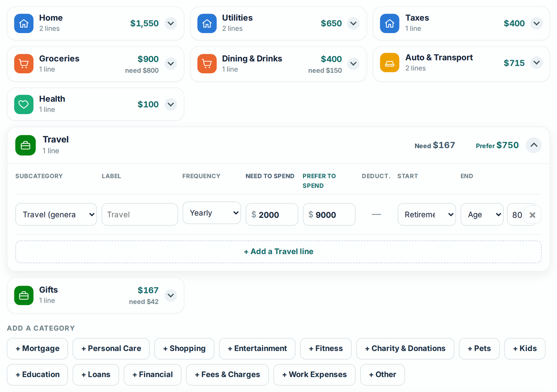Open the Travel subcategory dropdown
This screenshot has width=557, height=392.
[56, 215]
